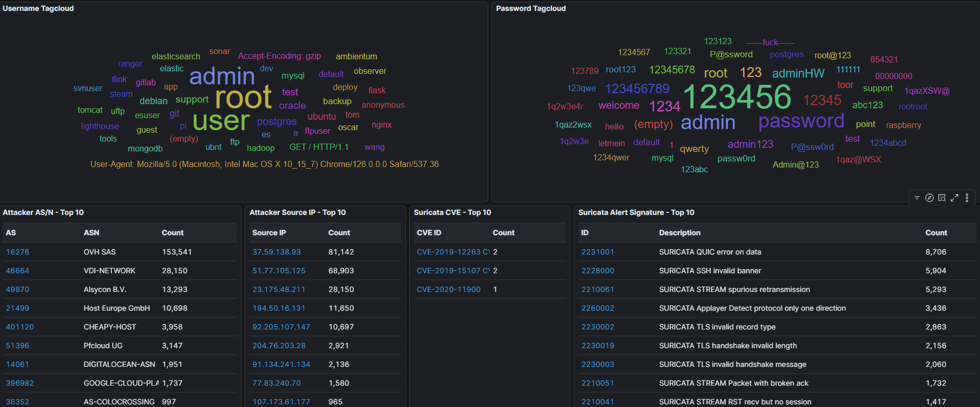Select AS 401120 for CHEAPY-HOST
This screenshot has height=407, width=980.
pos(20,327)
